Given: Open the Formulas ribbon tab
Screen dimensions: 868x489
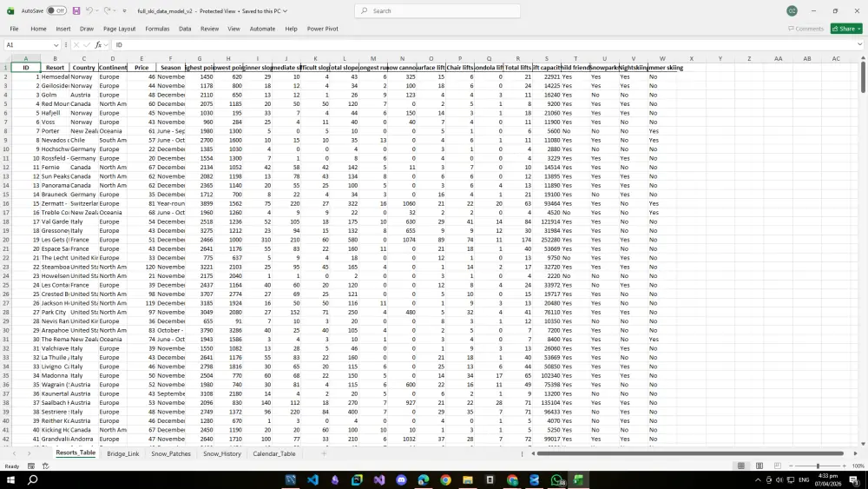Looking at the screenshot, I should (157, 29).
